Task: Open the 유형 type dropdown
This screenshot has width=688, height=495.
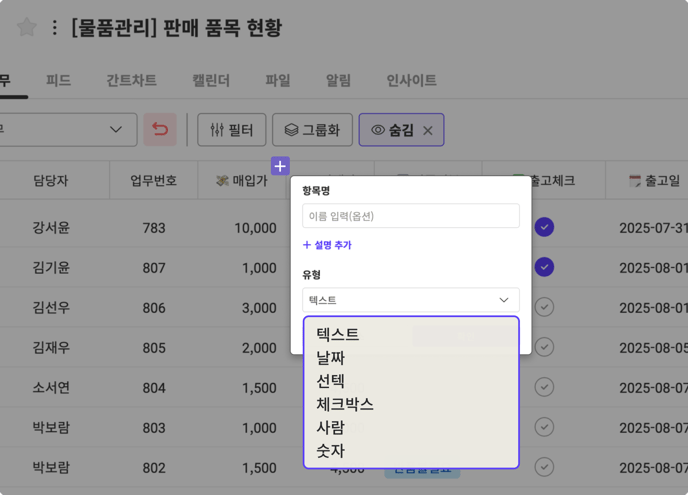Action: point(411,300)
